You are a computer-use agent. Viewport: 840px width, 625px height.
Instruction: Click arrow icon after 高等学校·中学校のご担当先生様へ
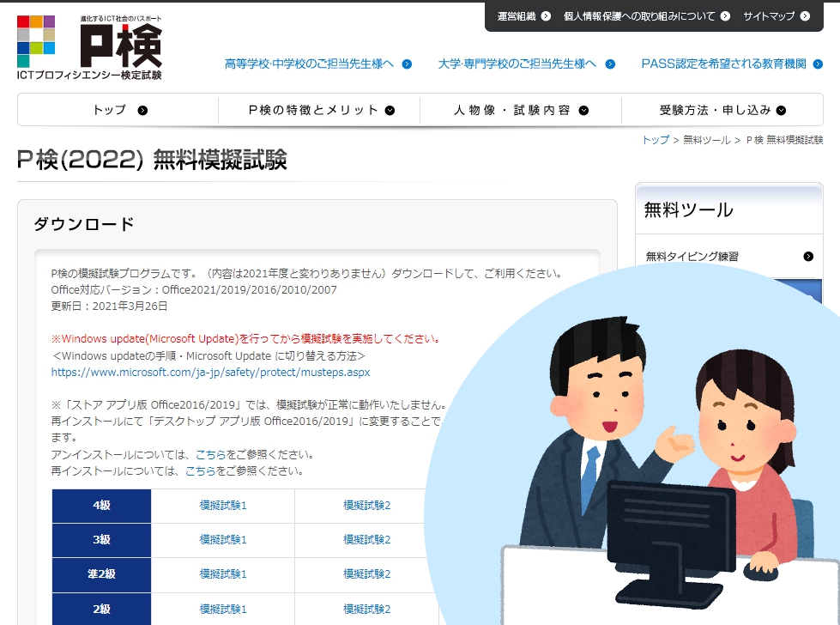[407, 64]
